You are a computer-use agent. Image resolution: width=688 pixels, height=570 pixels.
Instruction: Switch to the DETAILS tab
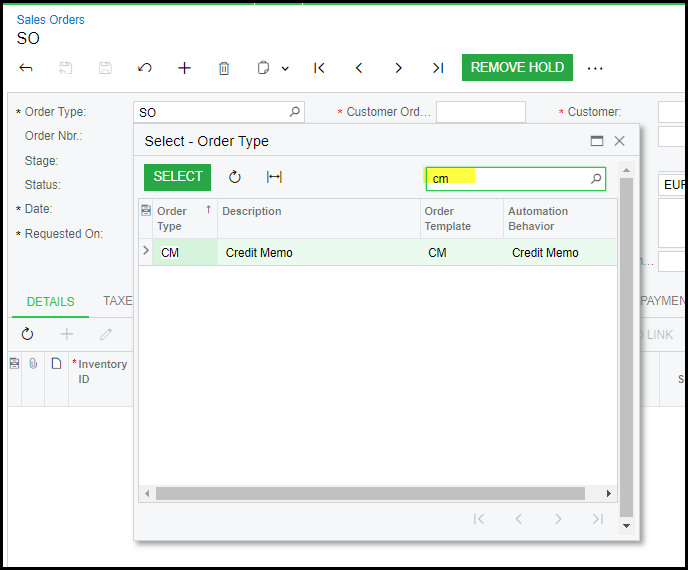[50, 301]
